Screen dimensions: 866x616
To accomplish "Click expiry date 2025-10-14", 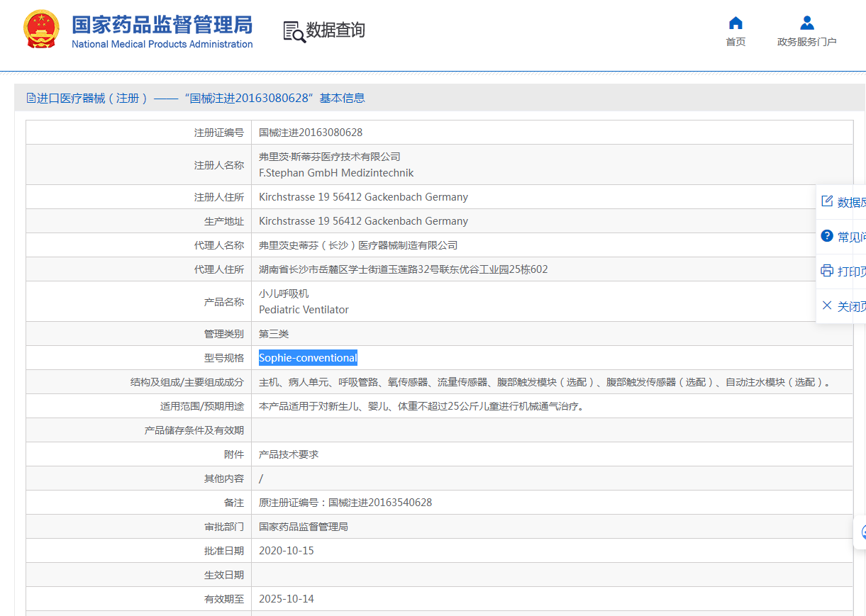I will click(x=287, y=599).
